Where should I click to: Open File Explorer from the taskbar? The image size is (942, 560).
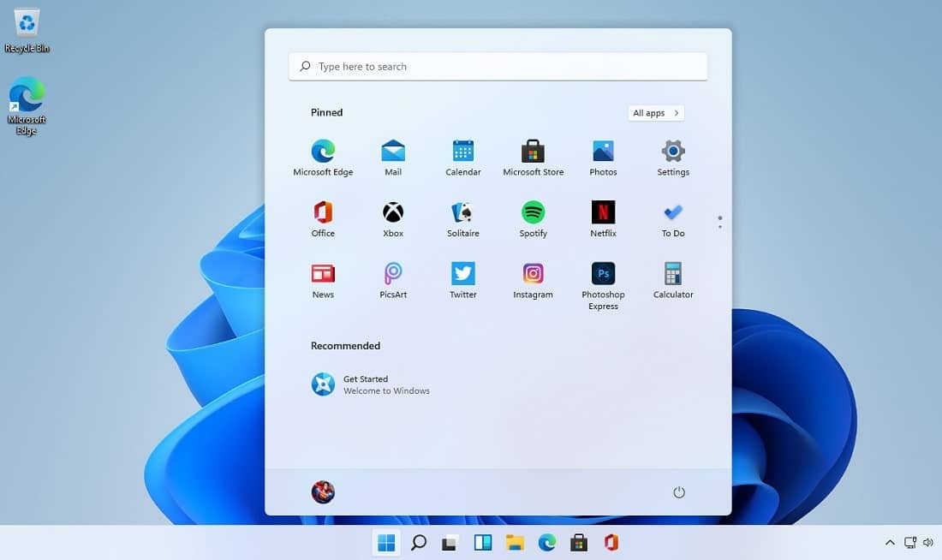(x=515, y=543)
